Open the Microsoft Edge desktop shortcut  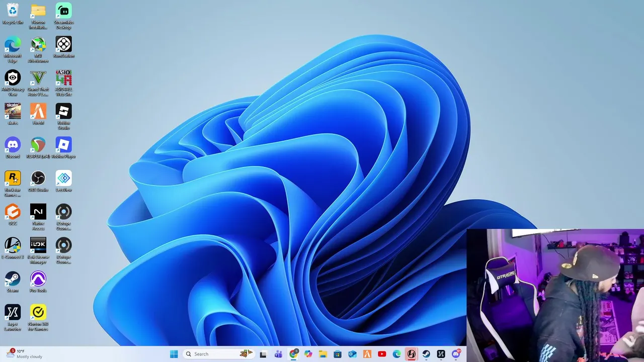coord(13,50)
